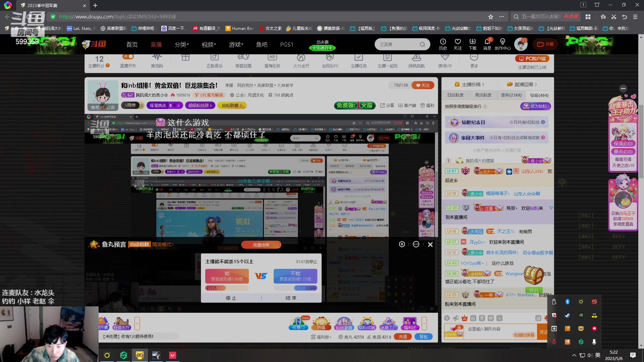Click 结束 to end the prediction
The height and width of the screenshot is (362, 644).
coord(291,298)
